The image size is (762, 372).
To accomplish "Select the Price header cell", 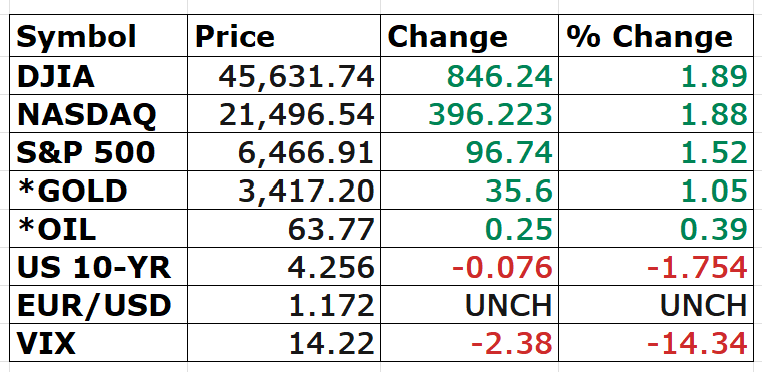I will pyautogui.click(x=284, y=35).
